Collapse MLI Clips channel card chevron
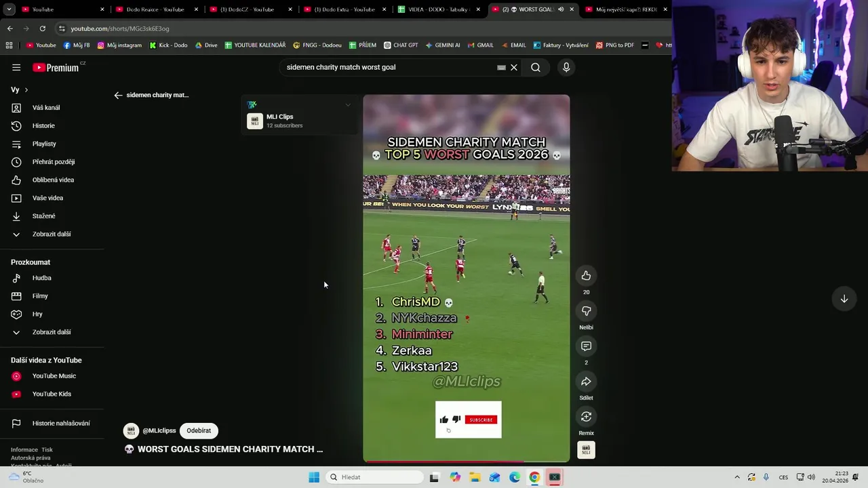868x488 pixels. tap(348, 105)
